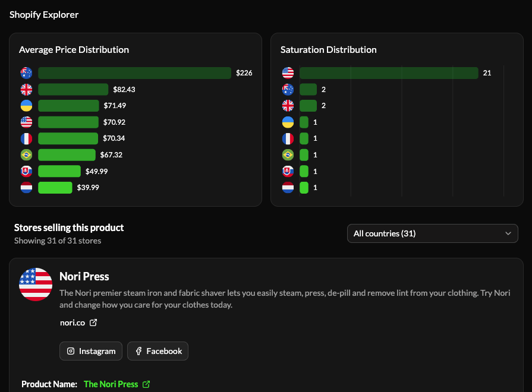
Task: Click the USA flag in Saturation Distribution
Action: (288, 73)
